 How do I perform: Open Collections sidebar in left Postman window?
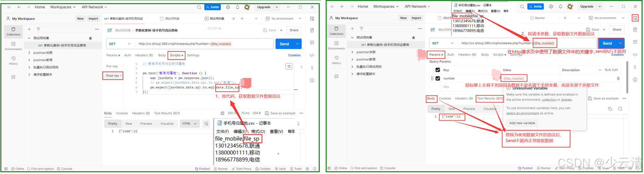tap(13, 32)
